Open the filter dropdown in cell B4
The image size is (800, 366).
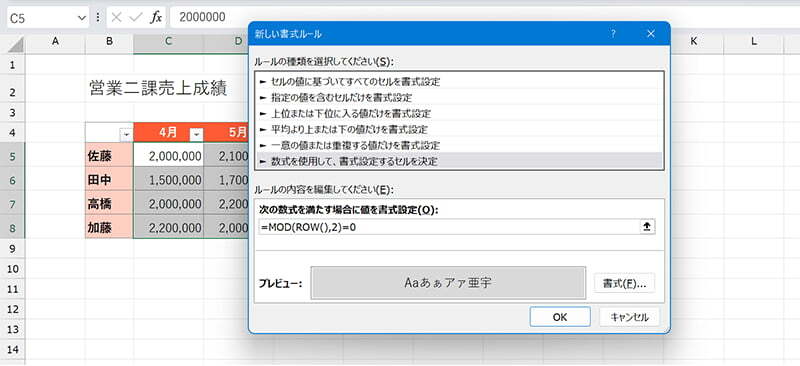tap(126, 135)
